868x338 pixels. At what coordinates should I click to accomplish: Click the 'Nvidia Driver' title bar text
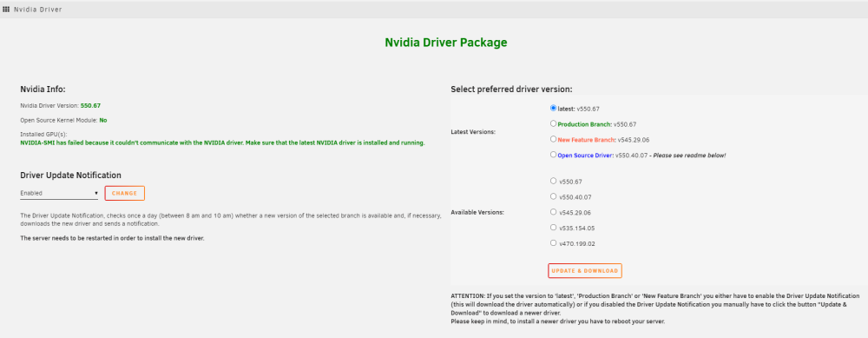pyautogui.click(x=37, y=10)
